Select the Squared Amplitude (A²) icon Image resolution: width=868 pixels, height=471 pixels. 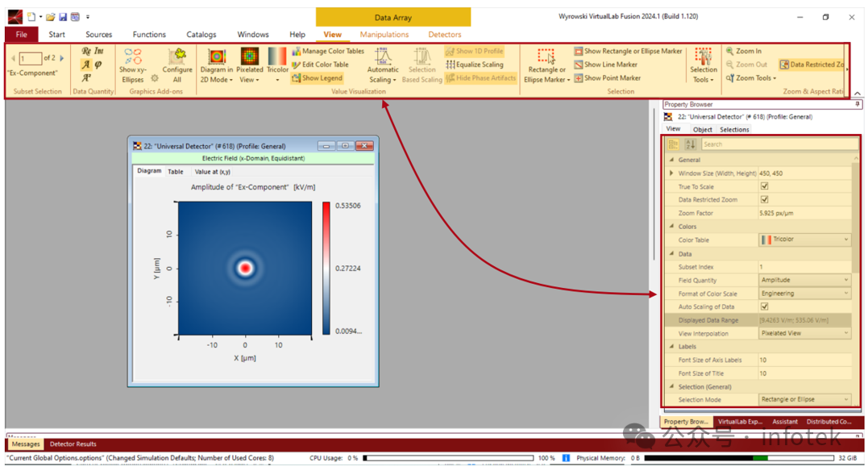pyautogui.click(x=86, y=77)
